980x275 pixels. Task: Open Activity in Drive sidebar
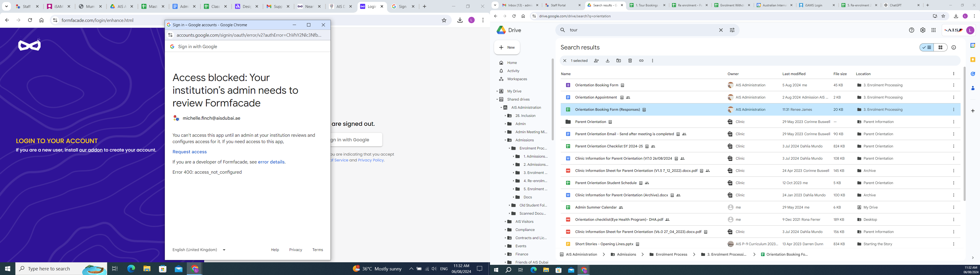tap(513, 71)
